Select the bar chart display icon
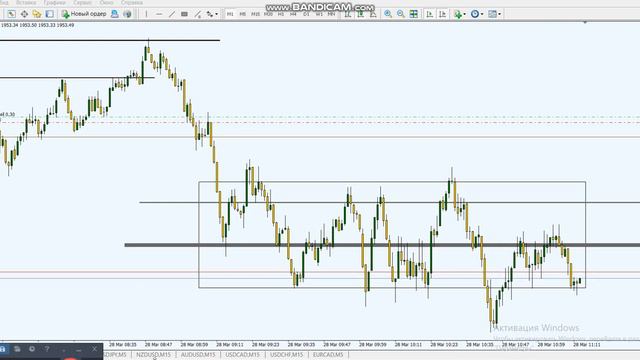 [348, 14]
